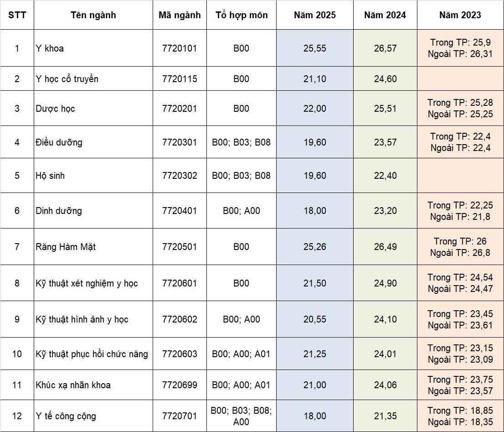Image resolution: width=504 pixels, height=432 pixels.
Task: Click the "Khúc xạ nhãn khoa" cell
Action: pos(93,385)
